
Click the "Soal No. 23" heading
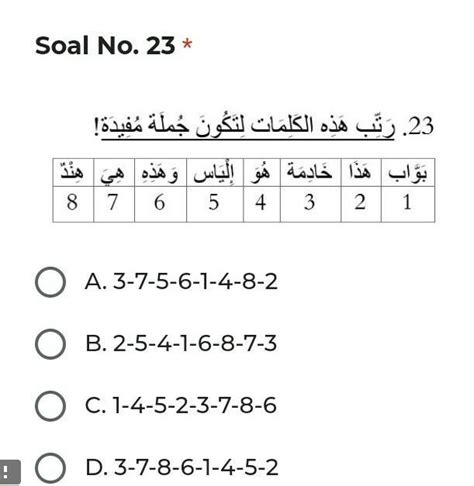105,45
